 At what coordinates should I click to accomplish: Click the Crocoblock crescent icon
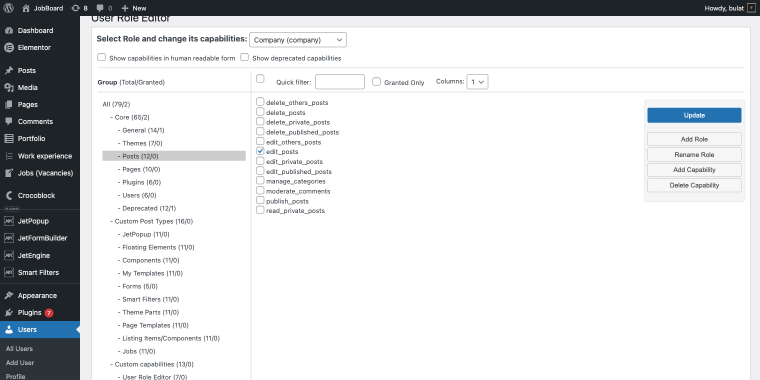(9, 196)
